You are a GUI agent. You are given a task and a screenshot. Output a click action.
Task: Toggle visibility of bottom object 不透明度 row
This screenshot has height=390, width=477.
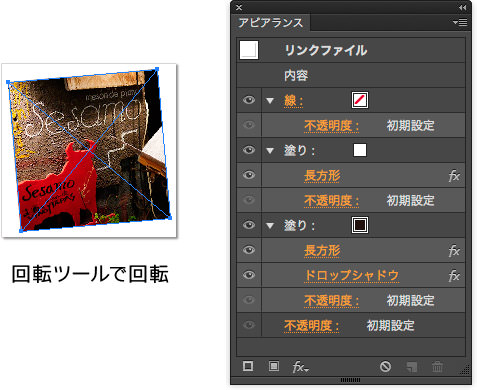click(x=249, y=325)
